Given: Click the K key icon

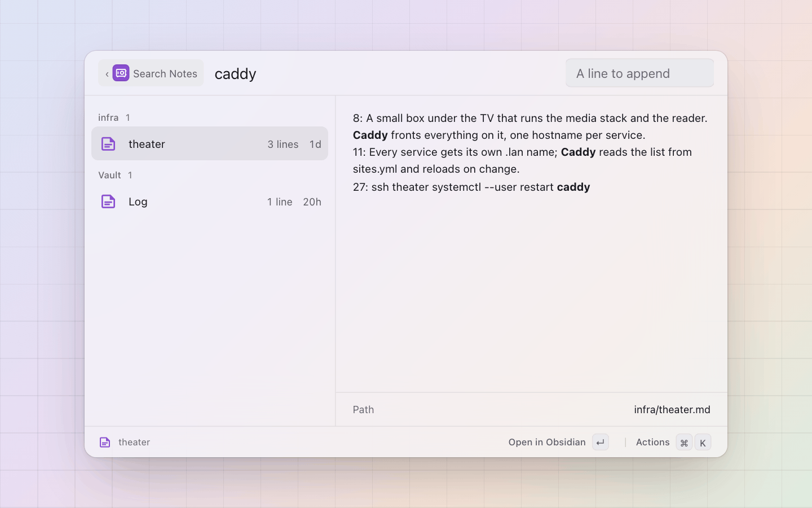Looking at the screenshot, I should (703, 443).
